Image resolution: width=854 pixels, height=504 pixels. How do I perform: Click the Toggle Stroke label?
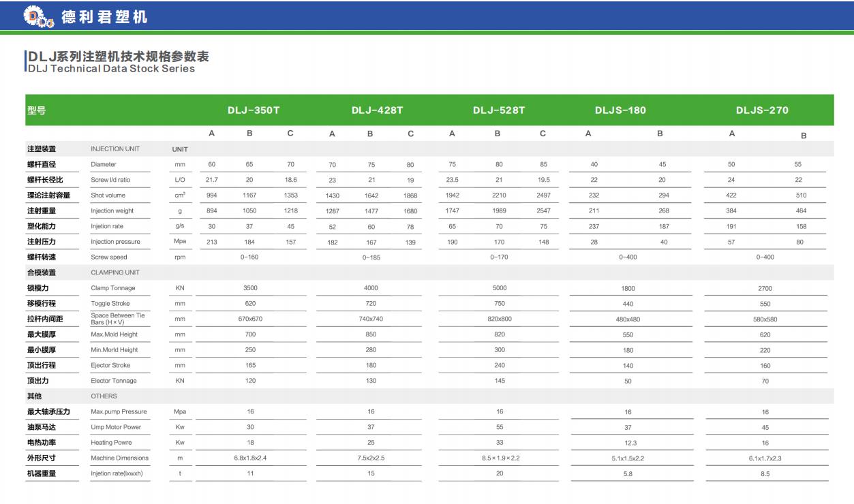coord(110,304)
